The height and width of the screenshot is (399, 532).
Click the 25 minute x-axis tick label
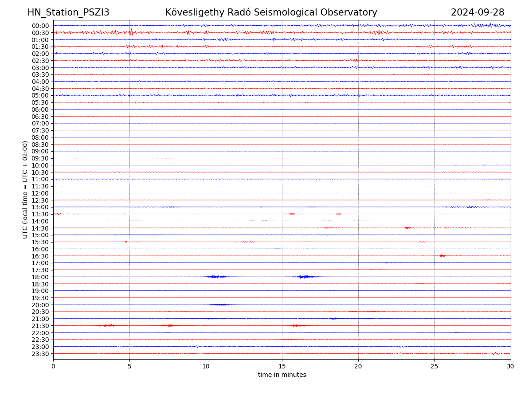[434, 367]
